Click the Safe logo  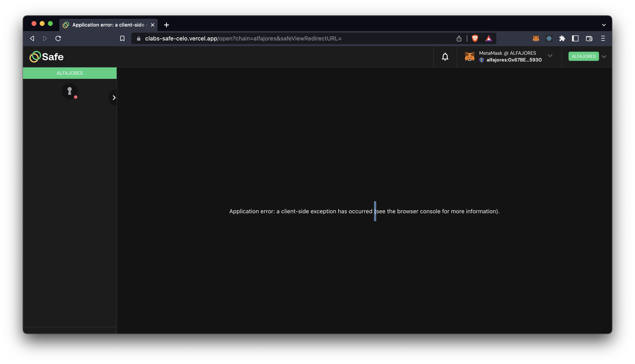click(x=47, y=57)
